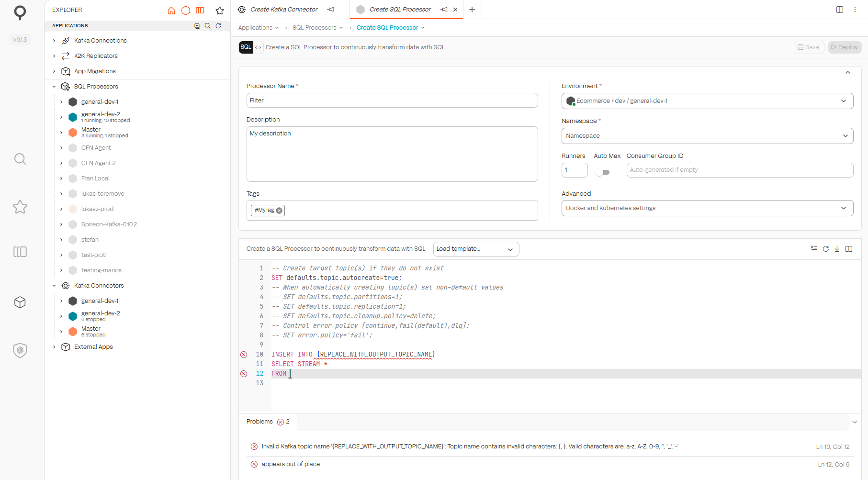Remove the #MyTag tag
Image resolution: width=868 pixels, height=480 pixels.
pos(279,211)
